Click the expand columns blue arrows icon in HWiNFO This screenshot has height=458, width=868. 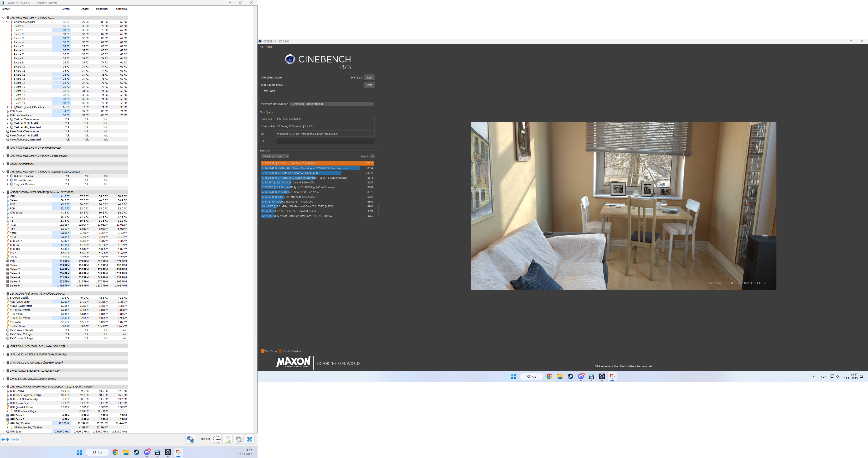tap(5, 439)
